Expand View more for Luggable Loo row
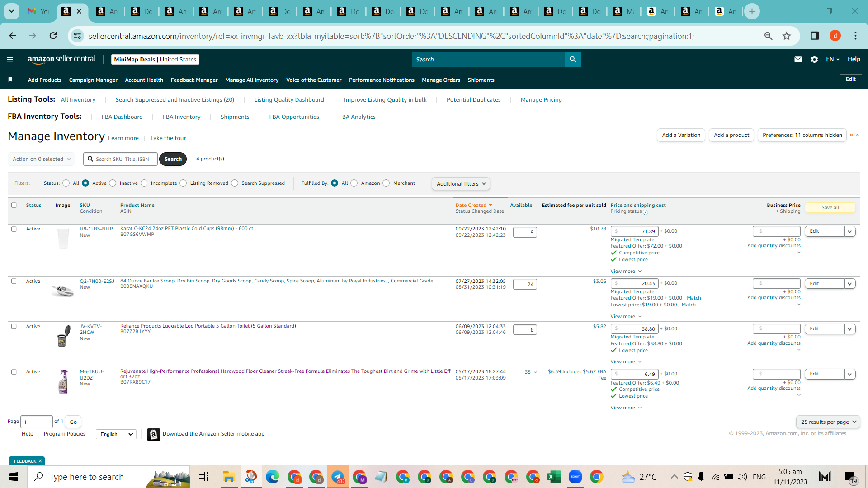Screen dimensions: 868x488 click(x=626, y=362)
